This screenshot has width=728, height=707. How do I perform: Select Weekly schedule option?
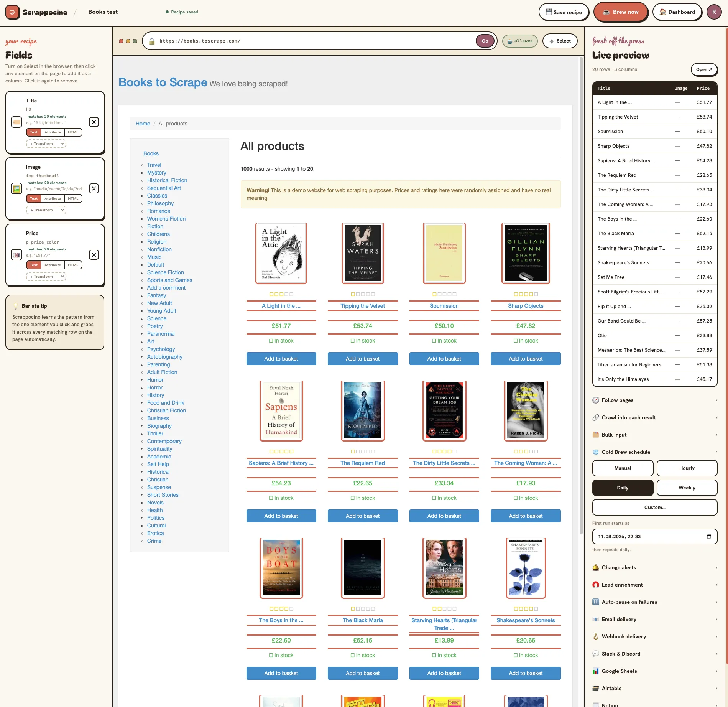pyautogui.click(x=687, y=488)
